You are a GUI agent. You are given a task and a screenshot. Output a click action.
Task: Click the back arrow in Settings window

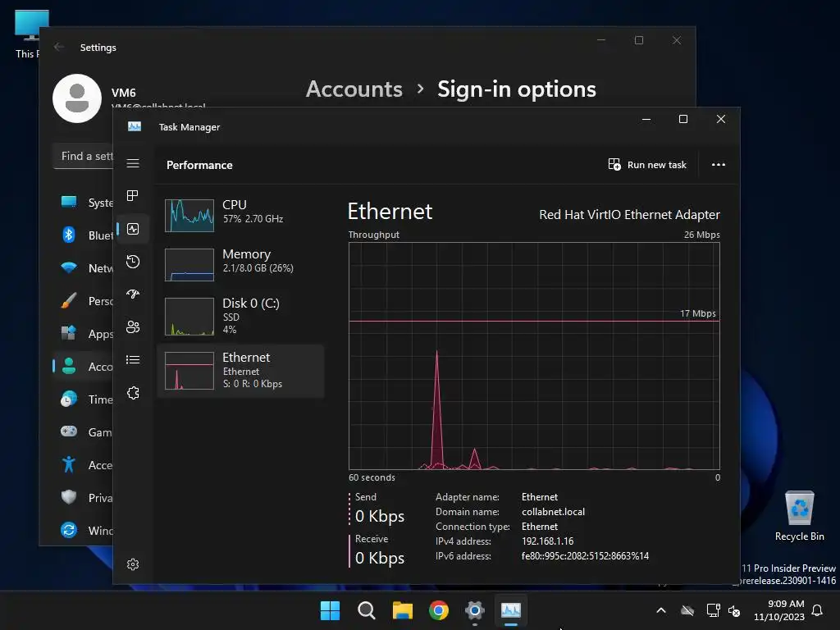coord(59,47)
